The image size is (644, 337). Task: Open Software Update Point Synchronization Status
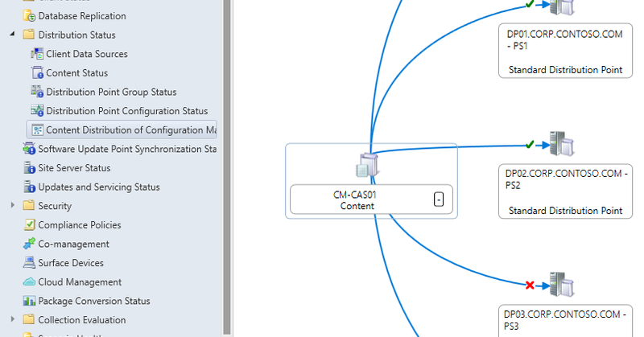point(127,149)
